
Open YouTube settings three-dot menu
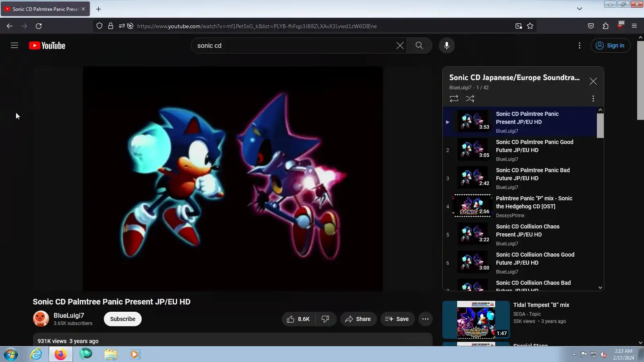click(x=580, y=45)
